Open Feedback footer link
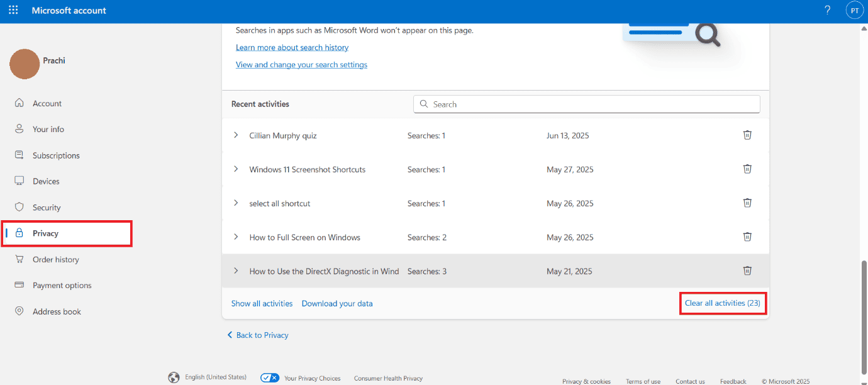 (733, 381)
